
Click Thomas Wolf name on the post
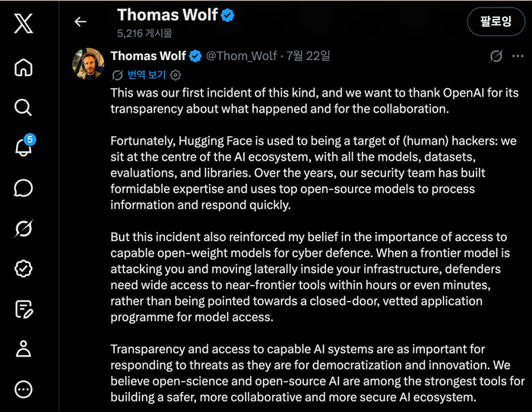tap(148, 56)
